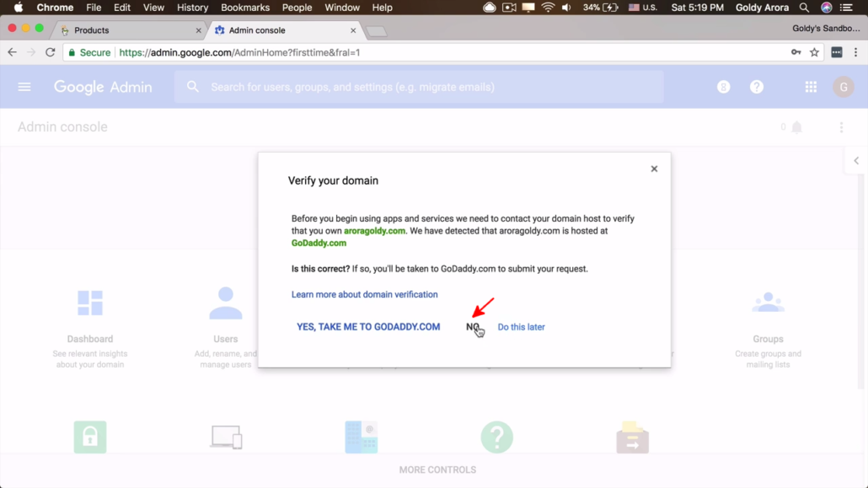This screenshot has width=868, height=488.
Task: Open the People menu
Action: (x=297, y=8)
